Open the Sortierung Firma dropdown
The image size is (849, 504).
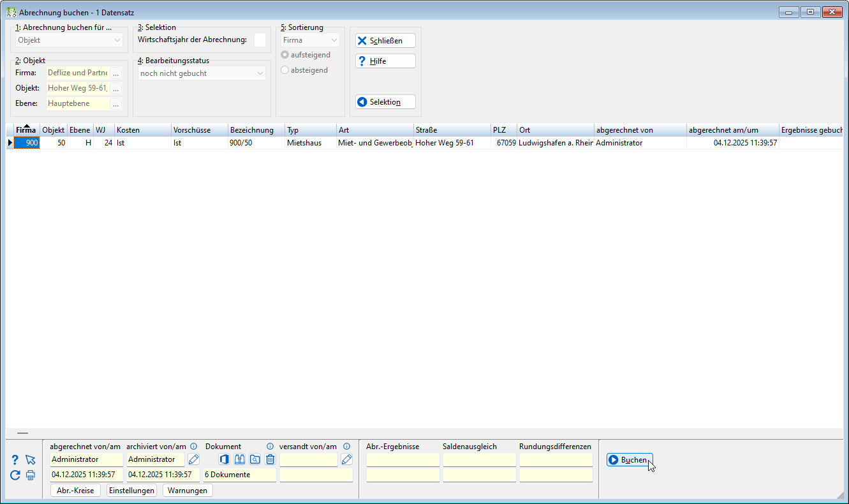[310, 40]
